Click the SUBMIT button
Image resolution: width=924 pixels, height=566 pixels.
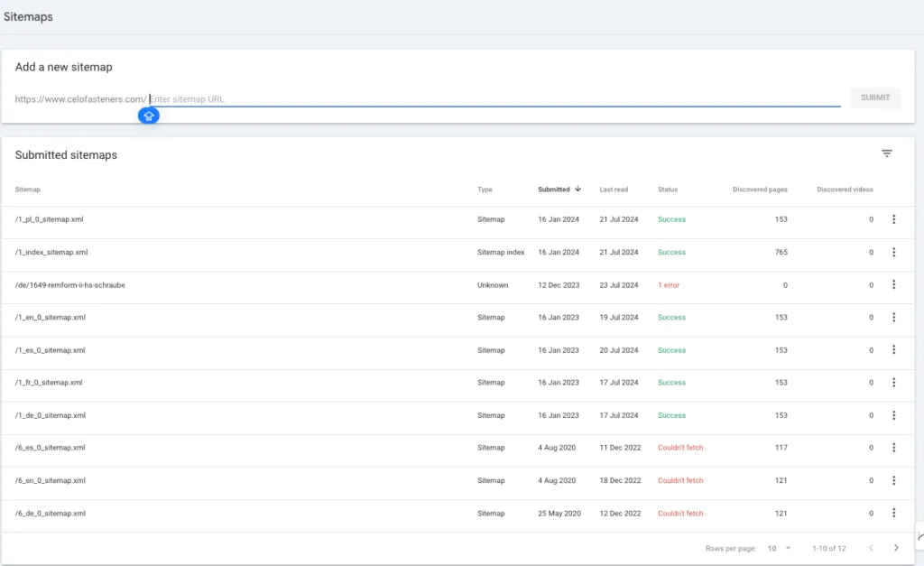[875, 97]
